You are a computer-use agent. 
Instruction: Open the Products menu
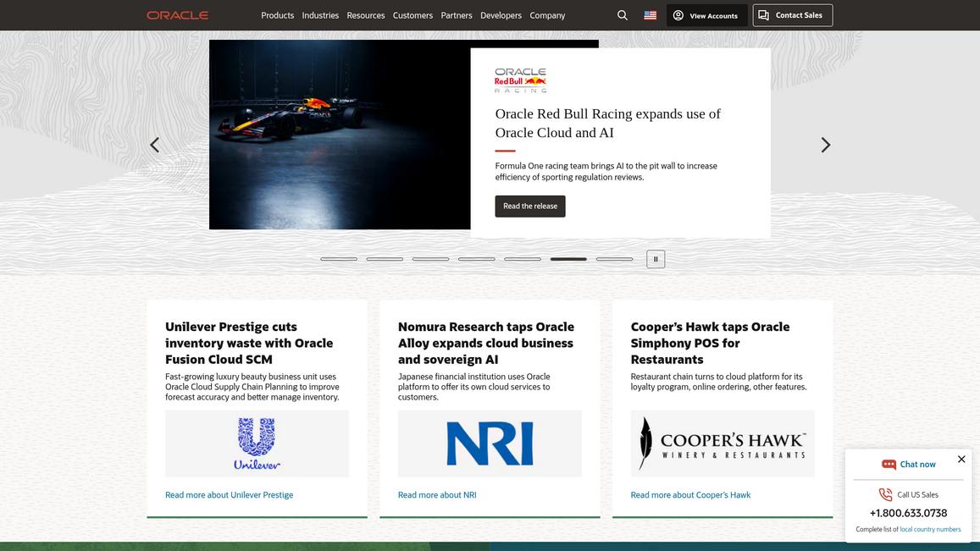pyautogui.click(x=278, y=15)
